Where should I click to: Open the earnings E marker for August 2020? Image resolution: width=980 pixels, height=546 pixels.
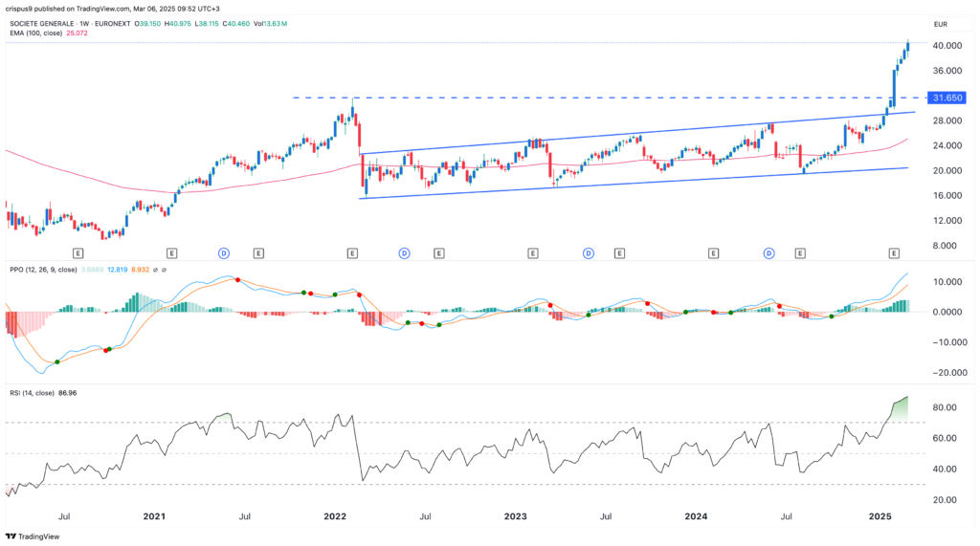coord(78,253)
